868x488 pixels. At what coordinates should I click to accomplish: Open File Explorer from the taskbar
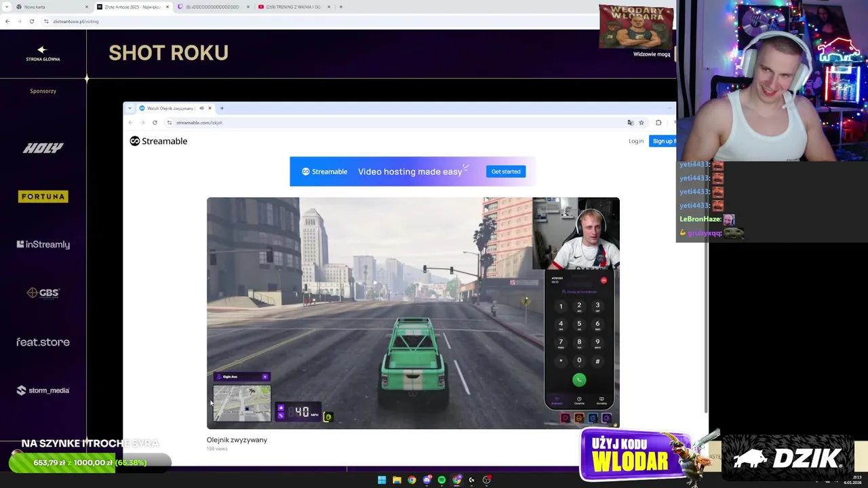pyautogui.click(x=397, y=480)
